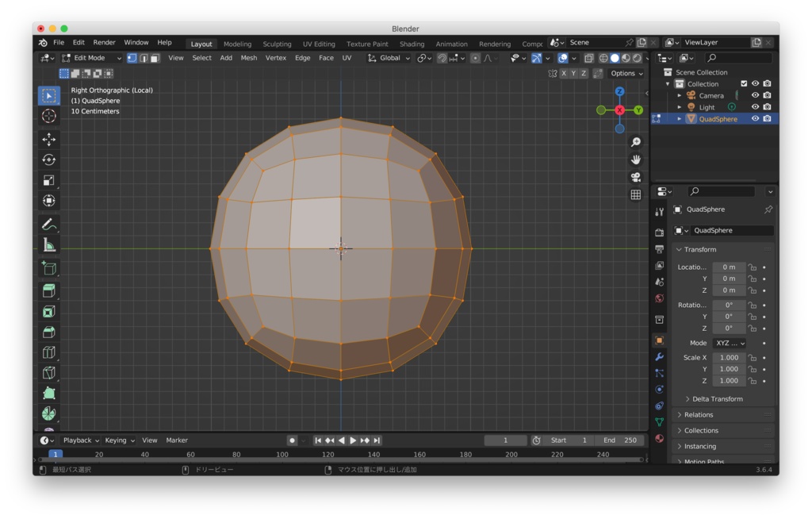Click the outliner search field
This screenshot has width=812, height=519.
(737, 56)
